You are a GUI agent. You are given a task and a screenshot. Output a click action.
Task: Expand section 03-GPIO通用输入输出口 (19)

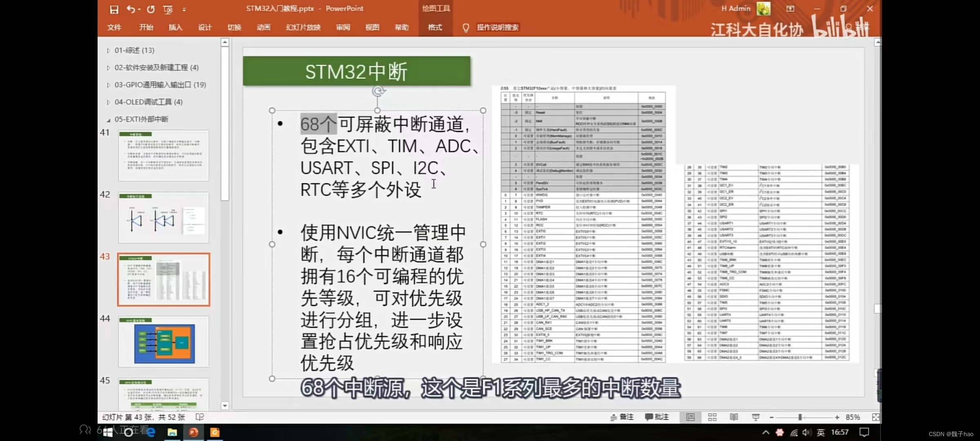coord(108,85)
